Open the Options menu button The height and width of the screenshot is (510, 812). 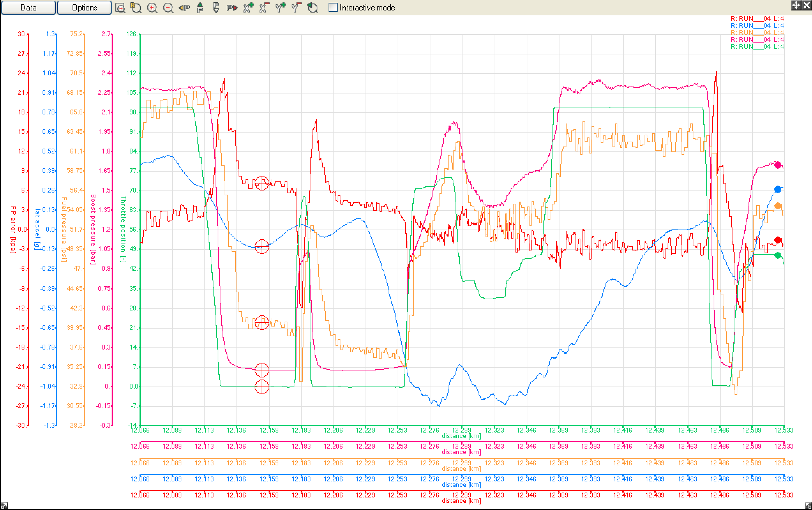coord(84,8)
